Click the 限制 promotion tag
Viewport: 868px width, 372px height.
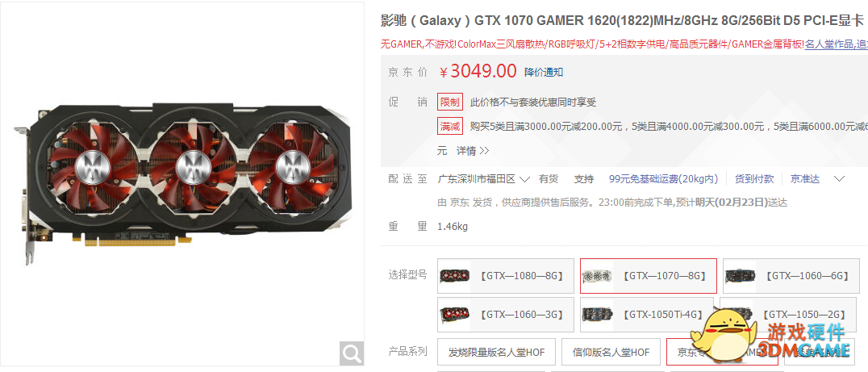[x=449, y=102]
